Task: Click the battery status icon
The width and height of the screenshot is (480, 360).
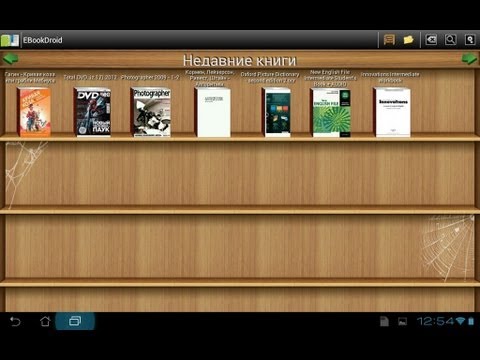Action: point(471,321)
